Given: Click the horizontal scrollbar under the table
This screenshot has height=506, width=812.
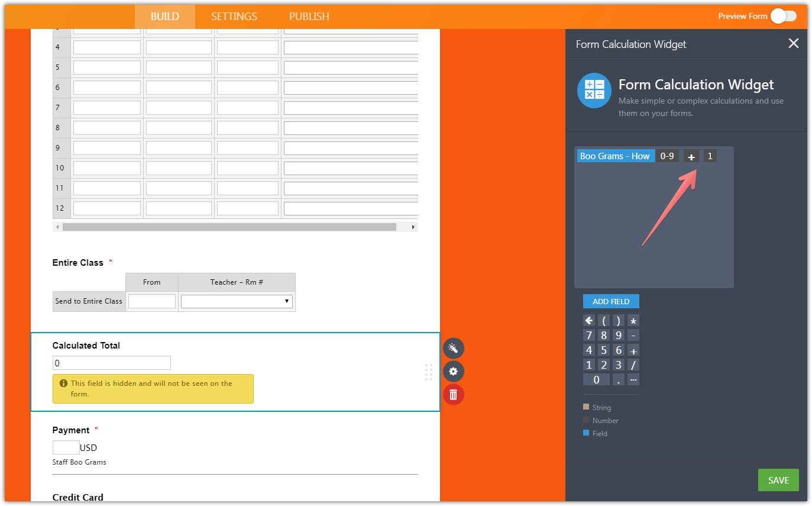Looking at the screenshot, I should coord(229,227).
